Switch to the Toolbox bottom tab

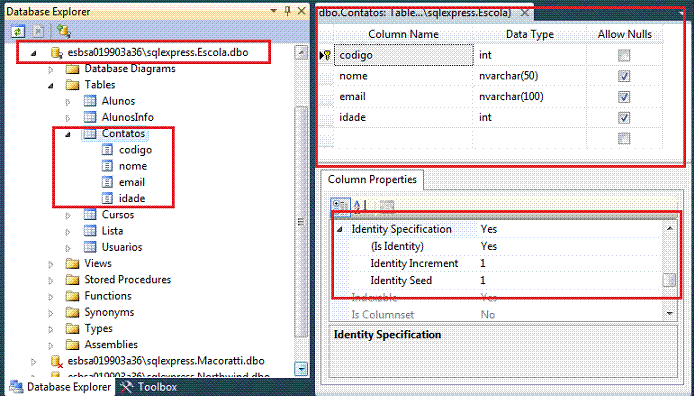pos(148,387)
